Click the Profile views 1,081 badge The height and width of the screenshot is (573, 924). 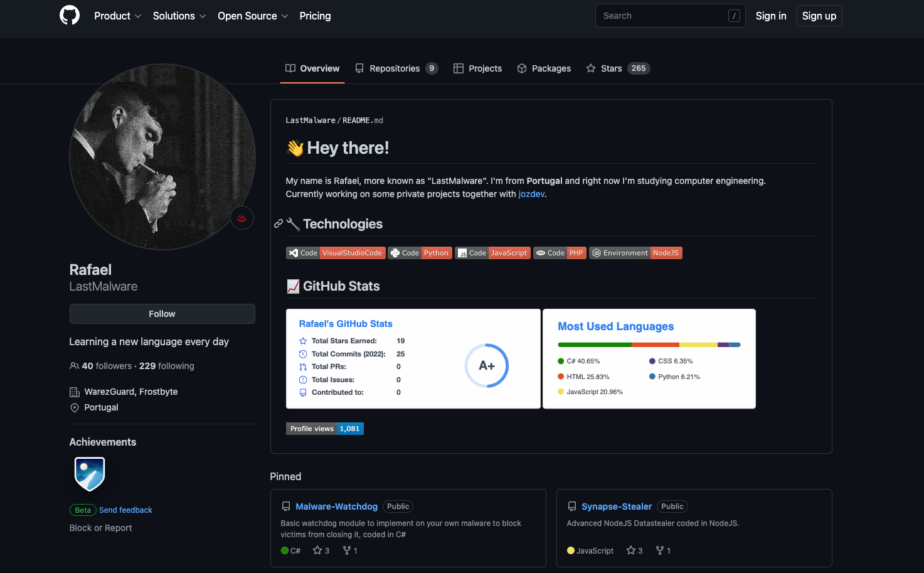(325, 429)
